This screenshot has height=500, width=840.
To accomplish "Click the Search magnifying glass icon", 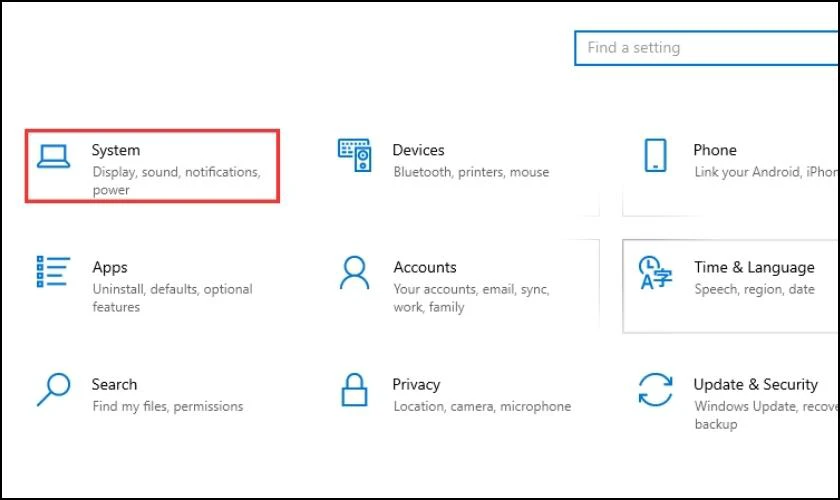I will (x=54, y=390).
